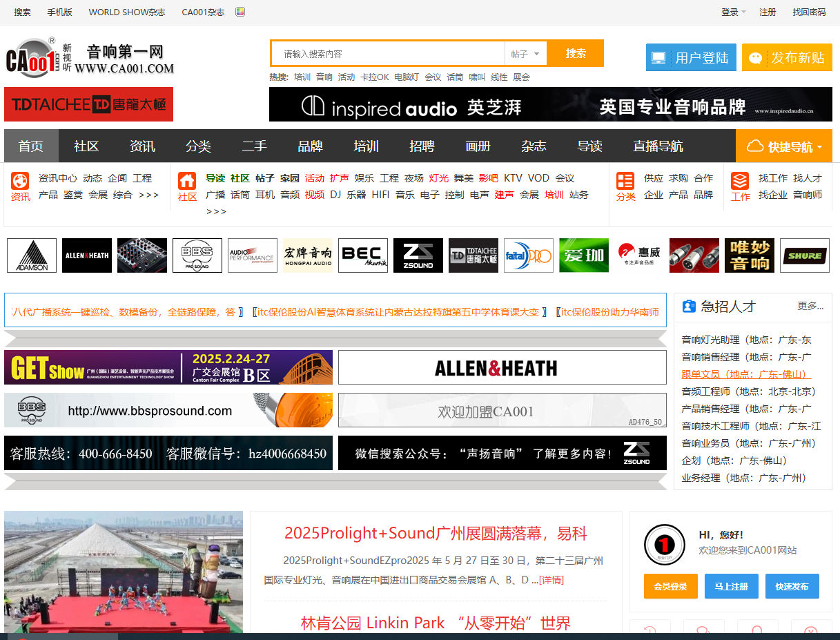Expand the 登录 dropdown in top bar
This screenshot has height=640, width=840.
click(734, 12)
